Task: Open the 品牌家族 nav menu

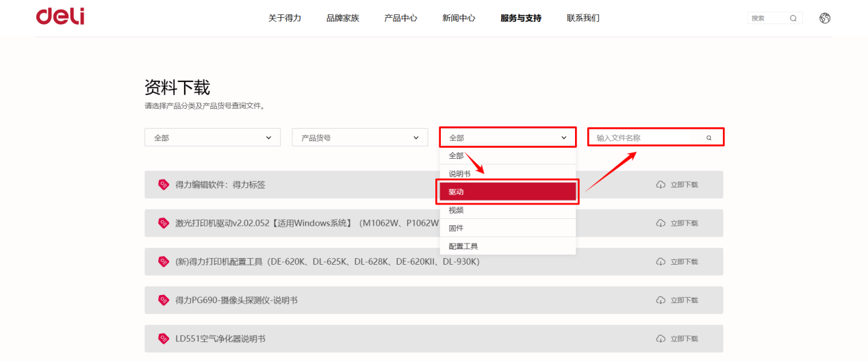Action: (x=343, y=18)
